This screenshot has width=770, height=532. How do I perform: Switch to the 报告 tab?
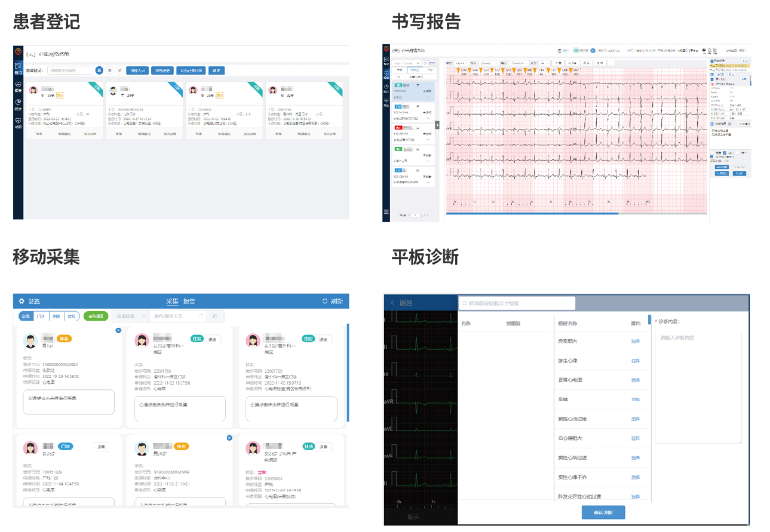click(189, 302)
